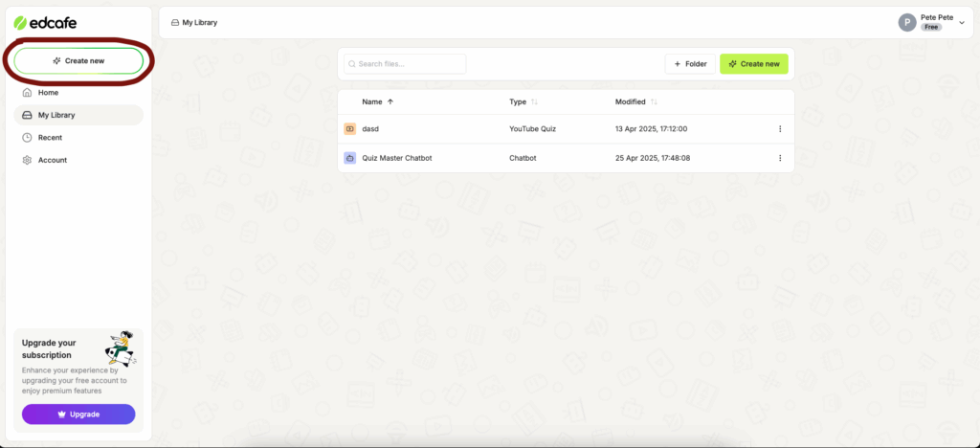
Task: Sort by Type column header
Action: pyautogui.click(x=523, y=101)
